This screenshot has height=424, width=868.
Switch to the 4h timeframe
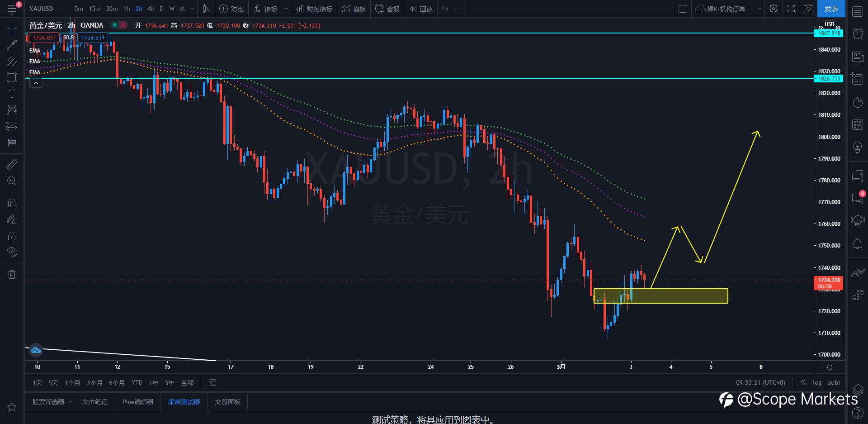click(x=151, y=9)
